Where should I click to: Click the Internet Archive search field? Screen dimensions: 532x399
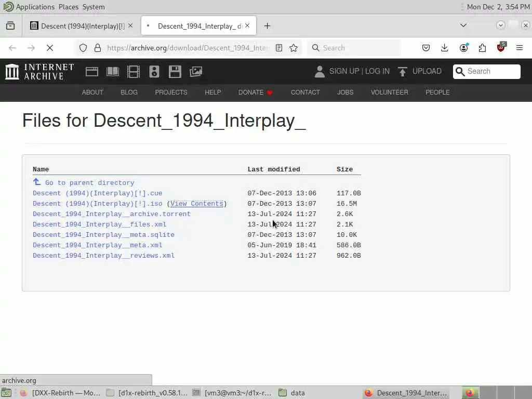[486, 71]
